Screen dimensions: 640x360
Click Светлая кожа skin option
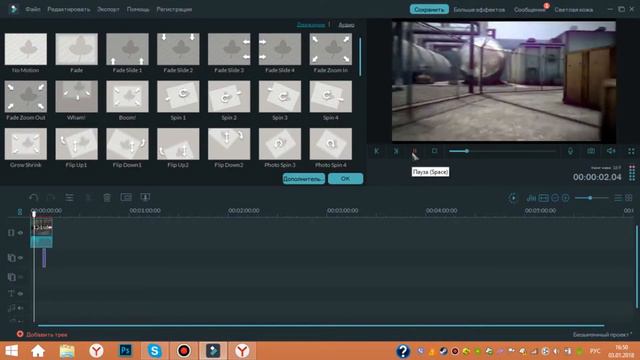573,9
